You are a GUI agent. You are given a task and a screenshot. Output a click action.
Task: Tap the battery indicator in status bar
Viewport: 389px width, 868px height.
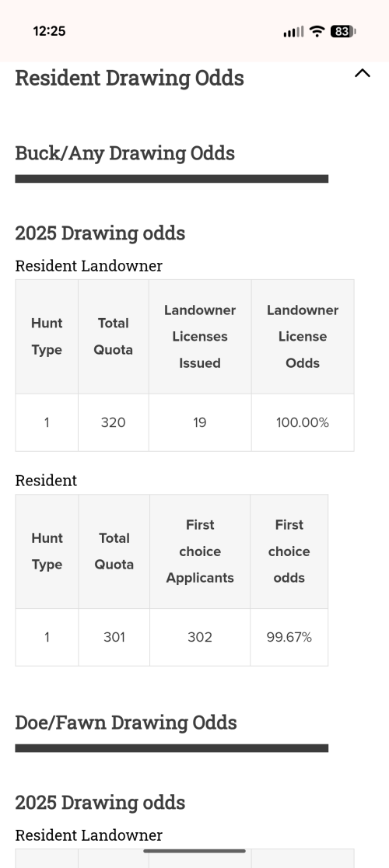tap(343, 32)
